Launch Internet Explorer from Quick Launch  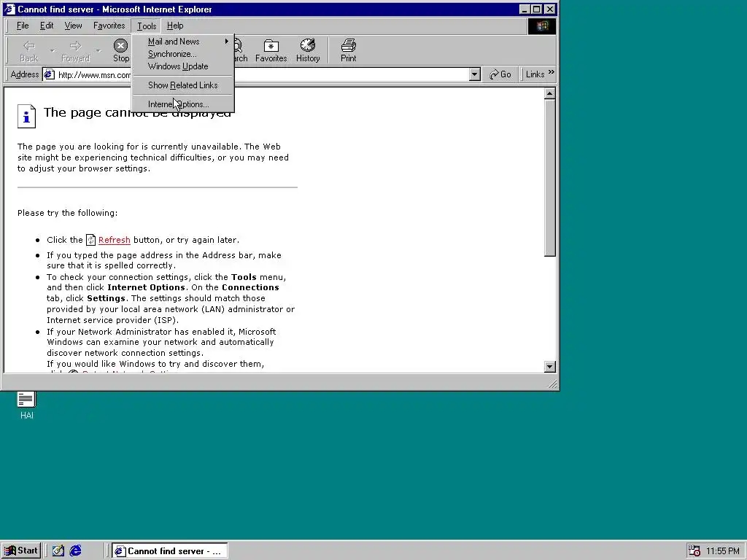(75, 551)
